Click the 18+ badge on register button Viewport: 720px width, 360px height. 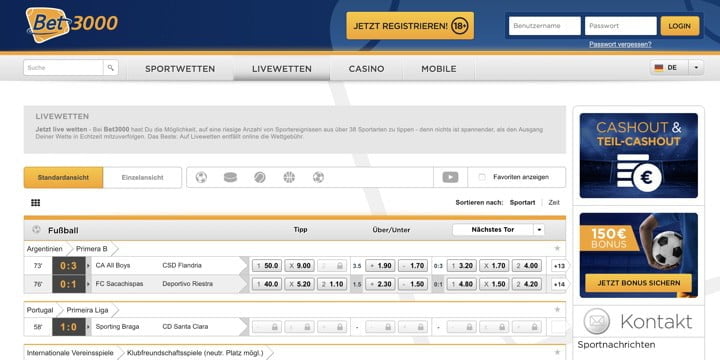[460, 26]
